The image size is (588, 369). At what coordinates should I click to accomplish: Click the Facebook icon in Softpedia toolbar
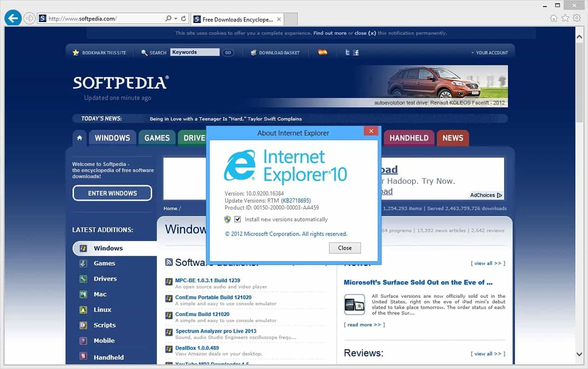[356, 53]
